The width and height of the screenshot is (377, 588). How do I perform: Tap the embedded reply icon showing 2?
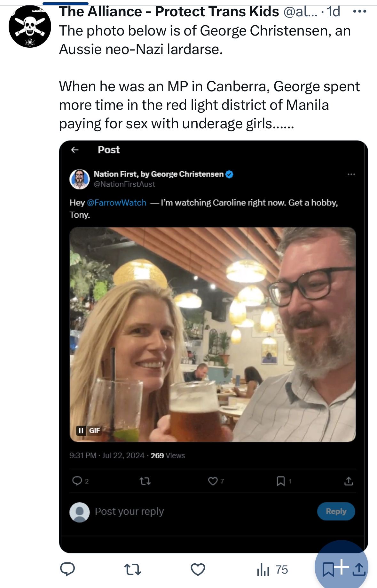77,481
